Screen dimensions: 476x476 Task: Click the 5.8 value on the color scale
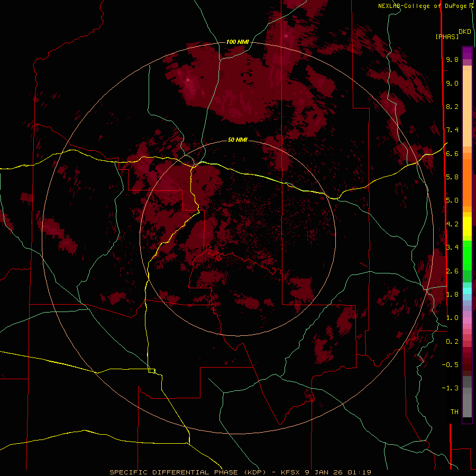[x=452, y=177]
